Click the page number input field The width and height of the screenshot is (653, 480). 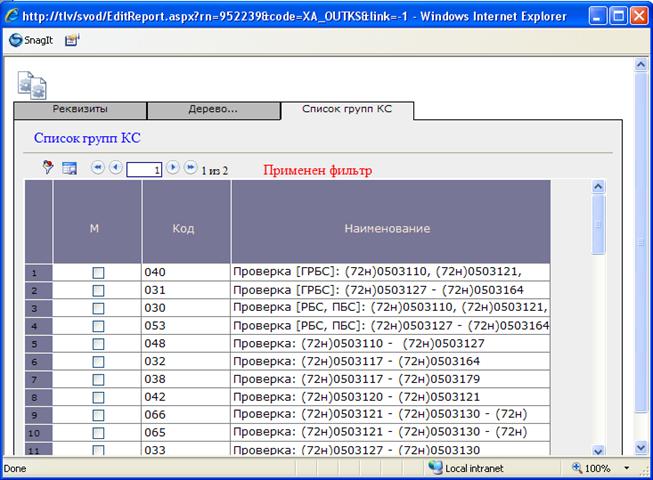[145, 170]
